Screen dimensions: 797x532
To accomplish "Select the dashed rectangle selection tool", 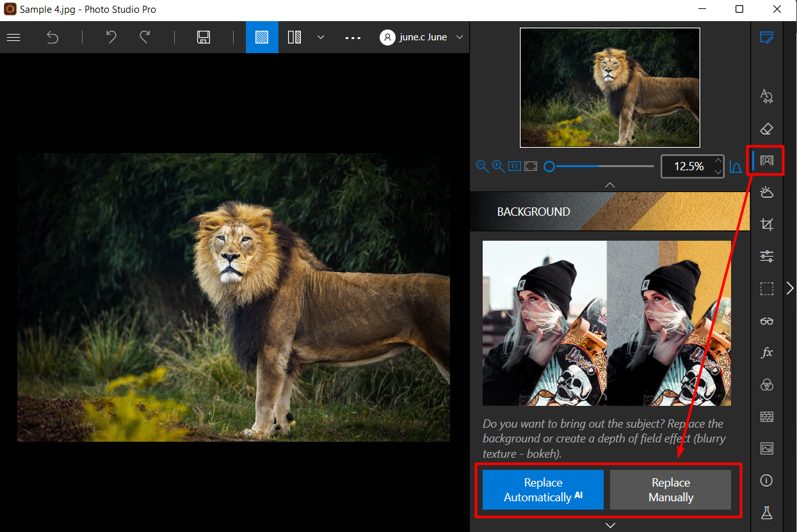I will coord(767,289).
